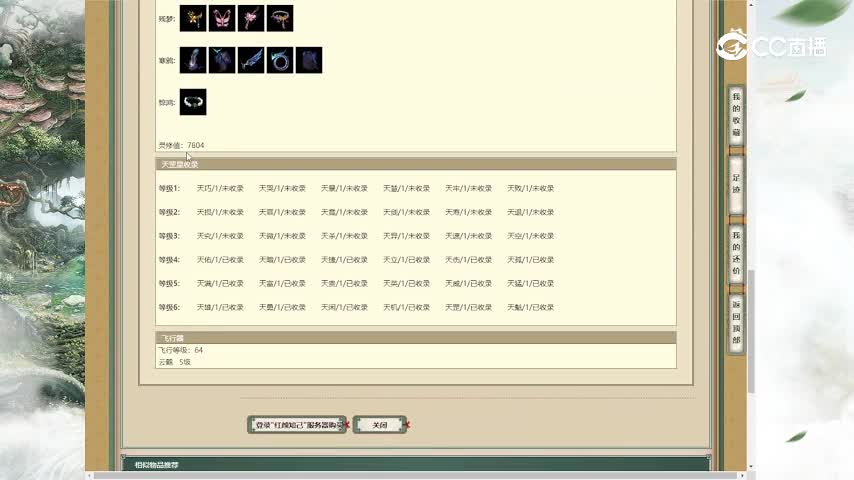Click the scroll-down arrow of the vertical scrollbar
This screenshot has height=480, width=854.
[x=752, y=467]
